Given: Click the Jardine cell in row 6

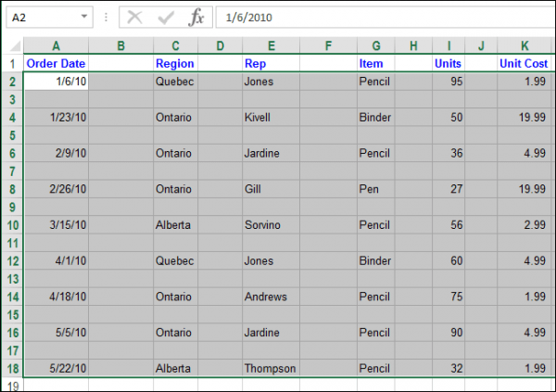Looking at the screenshot, I should pos(272,153).
